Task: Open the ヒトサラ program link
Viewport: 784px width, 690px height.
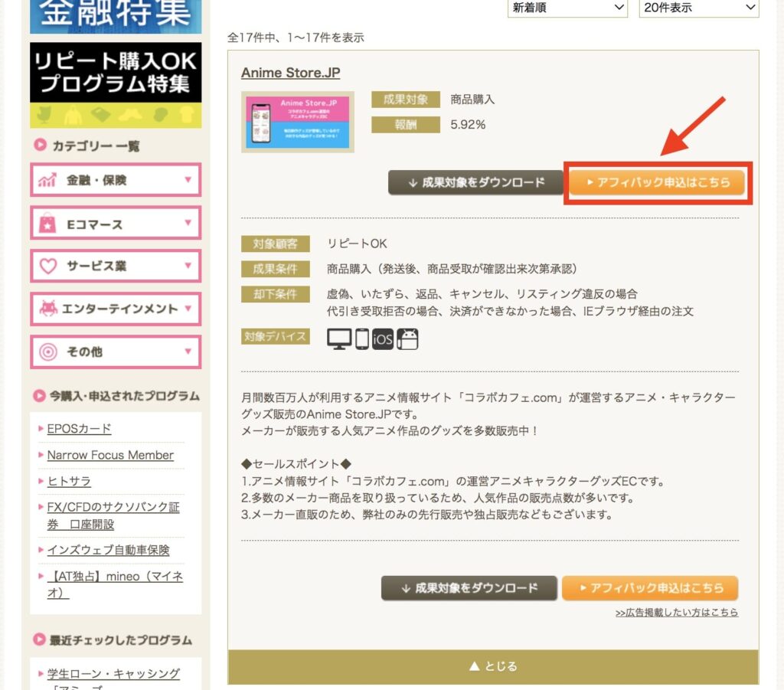Action: [69, 482]
